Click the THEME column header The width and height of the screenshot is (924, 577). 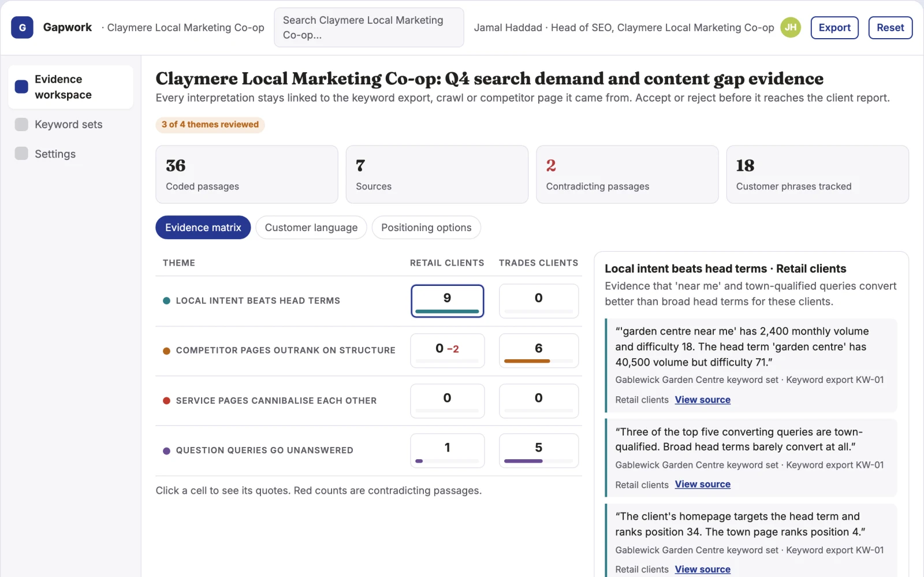[x=179, y=263]
